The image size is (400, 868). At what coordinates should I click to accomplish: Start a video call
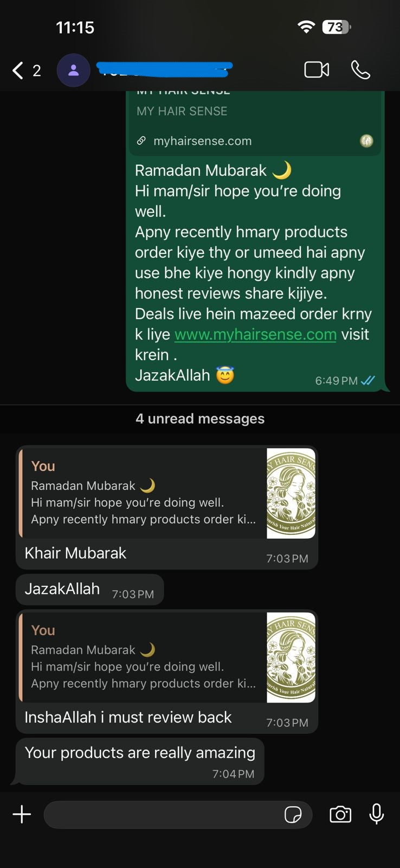click(317, 70)
